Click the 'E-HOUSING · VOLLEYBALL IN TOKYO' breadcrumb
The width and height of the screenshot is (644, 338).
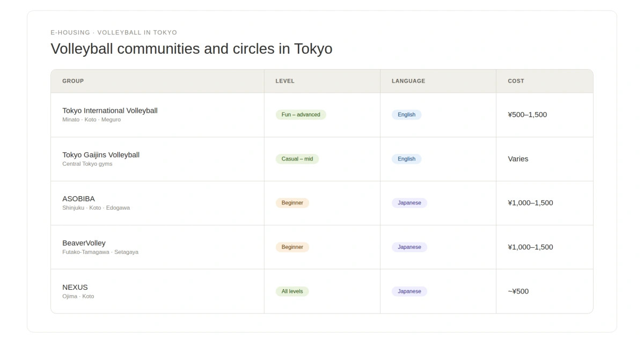[114, 33]
